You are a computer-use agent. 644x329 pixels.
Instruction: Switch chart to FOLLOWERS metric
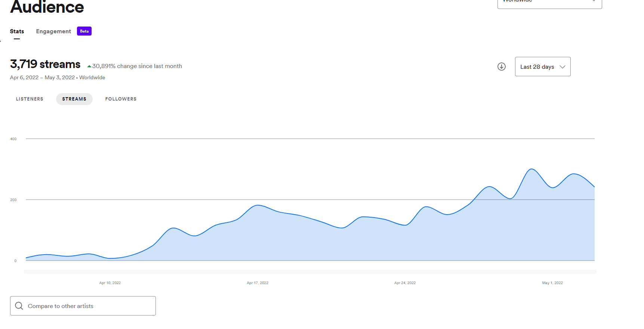point(121,99)
